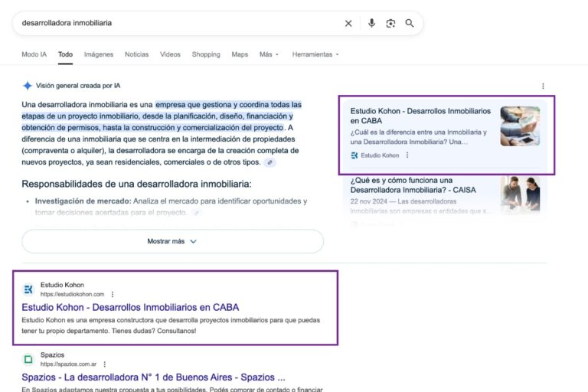The image size is (588, 392).
Task: Click 'Visión general creada por IA' label
Action: click(78, 86)
